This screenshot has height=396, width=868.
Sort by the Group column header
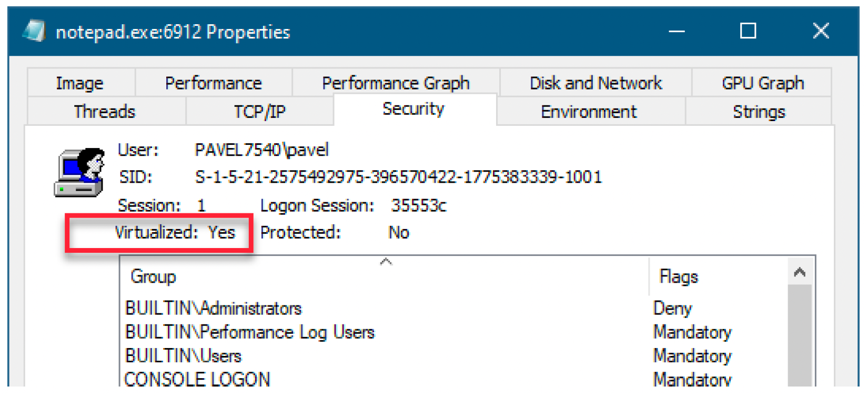pyautogui.click(x=384, y=276)
